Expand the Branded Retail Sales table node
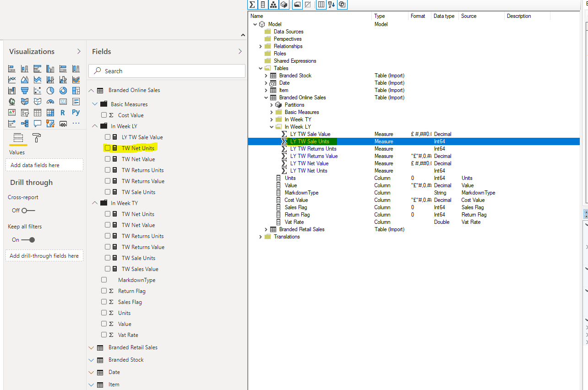This screenshot has height=390, width=588. pos(266,229)
